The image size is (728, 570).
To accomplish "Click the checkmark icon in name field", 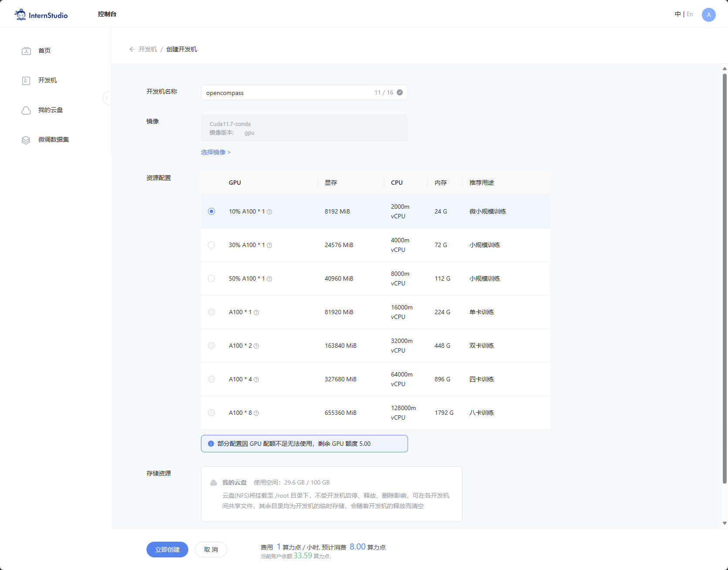I will (x=400, y=92).
